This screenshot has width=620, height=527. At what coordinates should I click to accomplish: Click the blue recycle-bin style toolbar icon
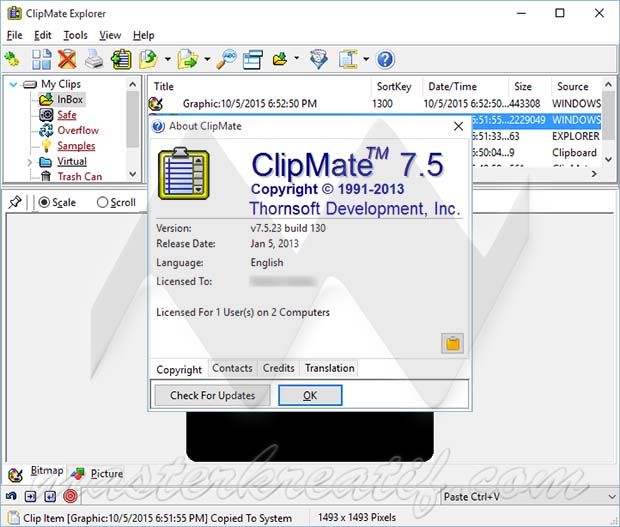[319, 59]
